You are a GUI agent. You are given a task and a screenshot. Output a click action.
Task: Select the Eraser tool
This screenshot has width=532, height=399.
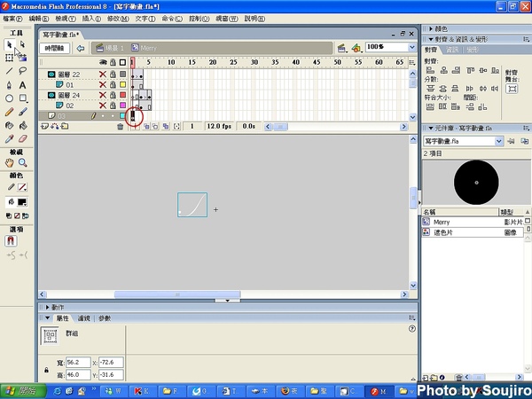(x=23, y=138)
